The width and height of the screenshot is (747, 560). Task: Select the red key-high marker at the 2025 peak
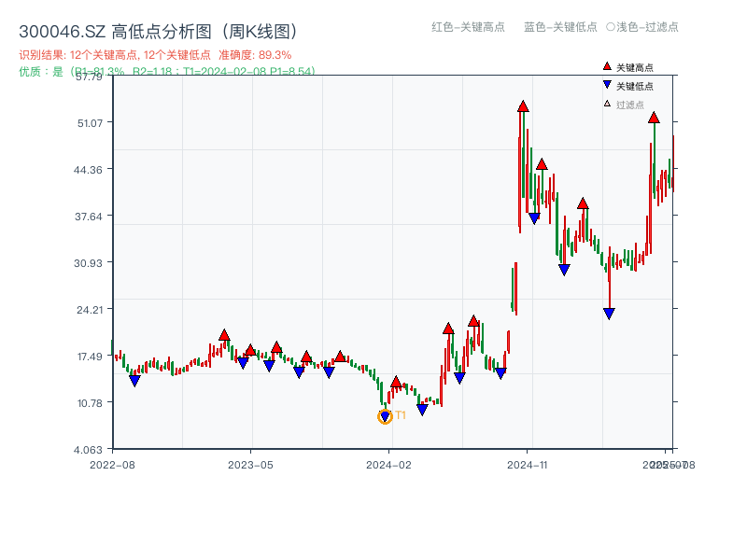point(654,118)
